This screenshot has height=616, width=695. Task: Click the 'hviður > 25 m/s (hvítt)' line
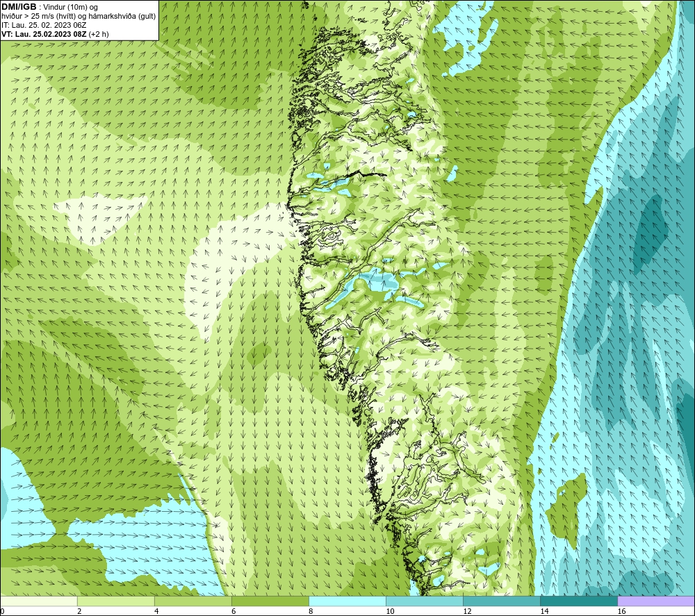pos(38,17)
